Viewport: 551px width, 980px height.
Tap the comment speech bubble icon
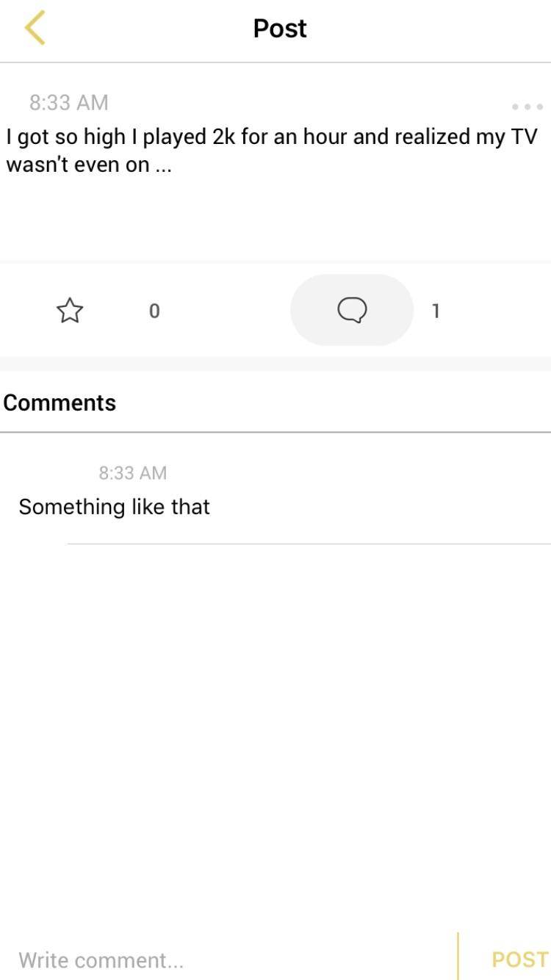click(x=352, y=310)
